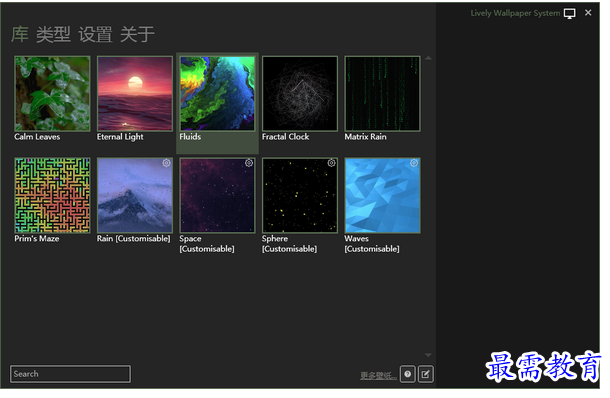Screen dimensions: 610x398
Task: Click the Fractal Clock label
Action: (286, 137)
